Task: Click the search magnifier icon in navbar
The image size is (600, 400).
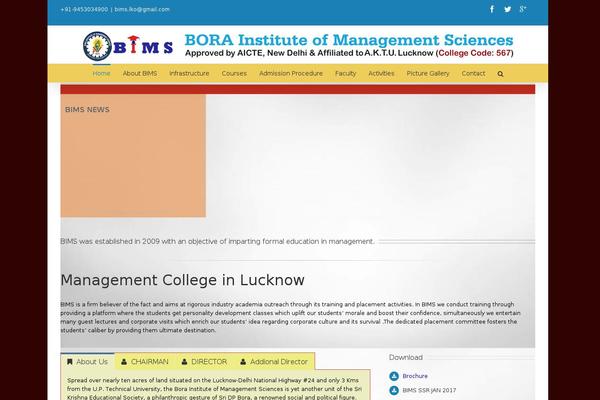Action: pyautogui.click(x=500, y=74)
